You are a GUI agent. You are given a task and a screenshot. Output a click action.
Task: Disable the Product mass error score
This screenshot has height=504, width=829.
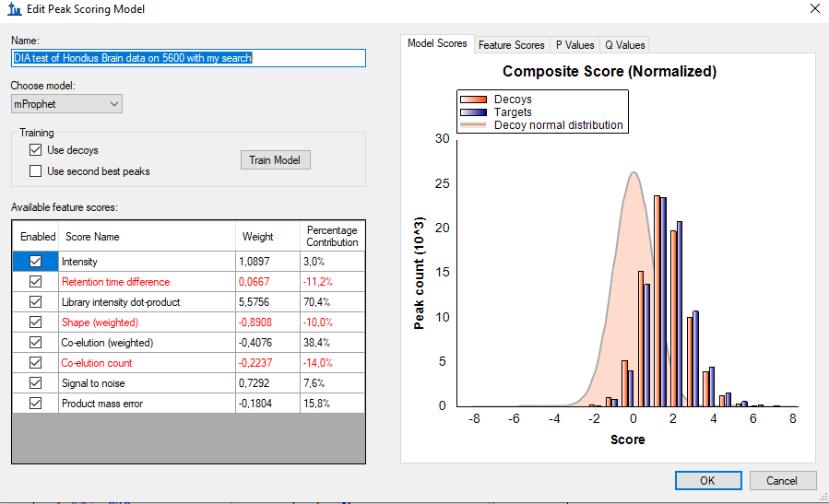[36, 404]
